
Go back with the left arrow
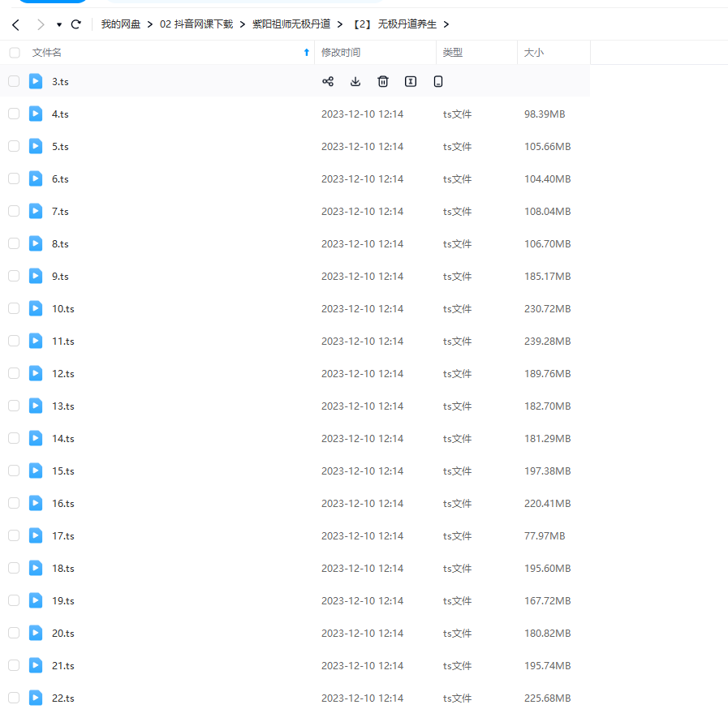(15, 24)
